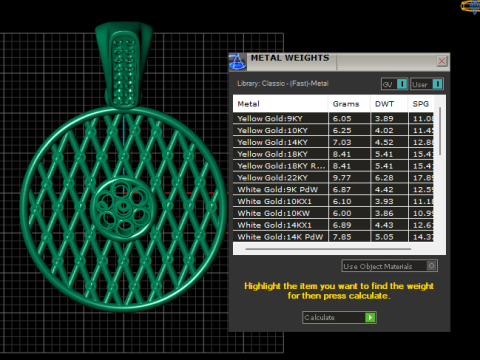The width and height of the screenshot is (480, 360).
Task: Select the Yellow Gold:14KY row
Action: [333, 142]
